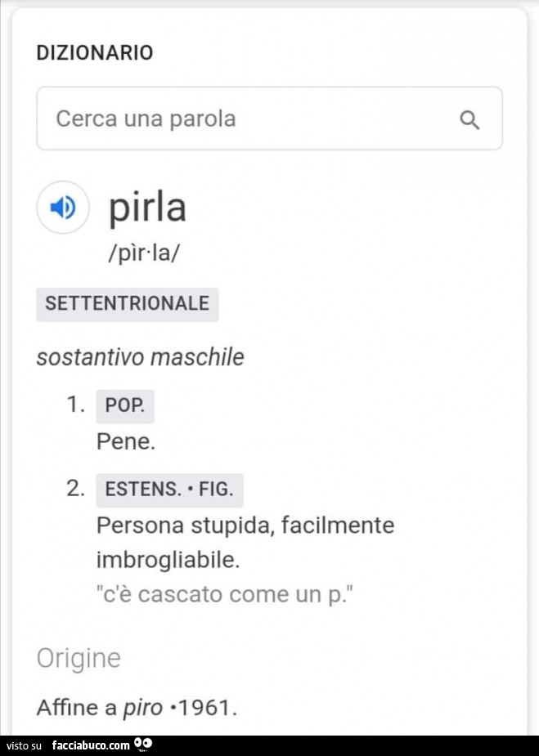Click the 'visto su' footer text
The width and height of the screenshot is (539, 756).
click(x=25, y=745)
